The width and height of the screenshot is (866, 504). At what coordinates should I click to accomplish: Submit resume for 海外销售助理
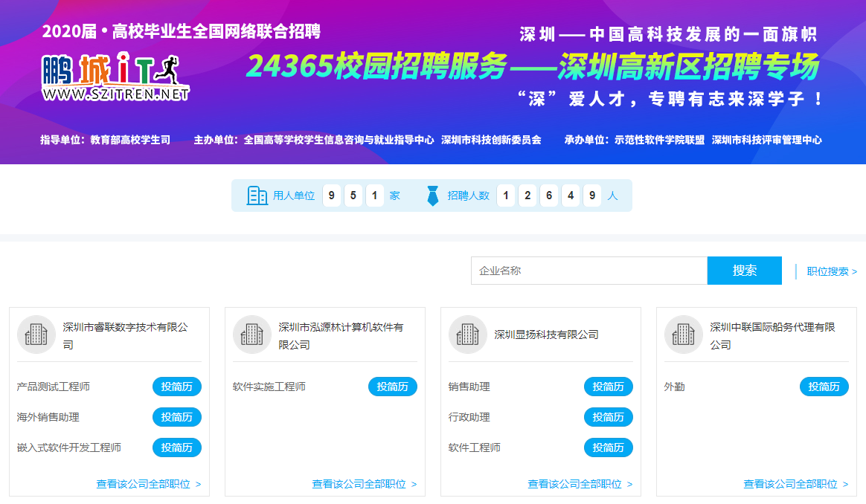pos(177,417)
